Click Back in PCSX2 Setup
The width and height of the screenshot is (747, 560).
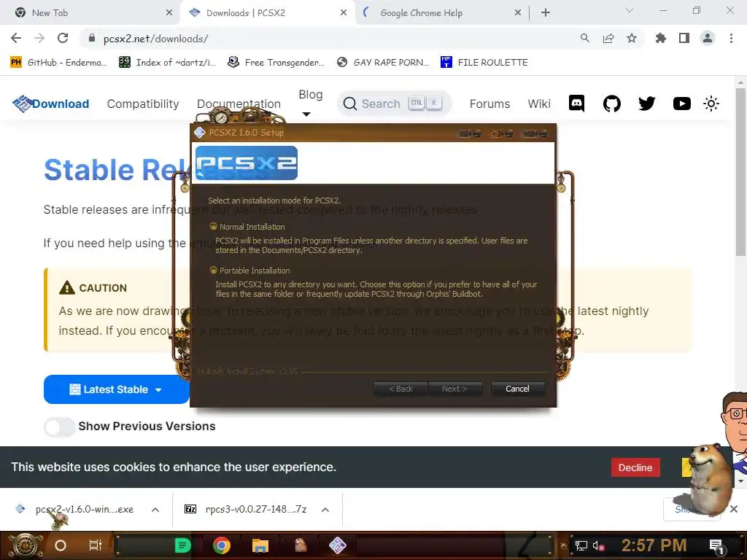(x=400, y=389)
